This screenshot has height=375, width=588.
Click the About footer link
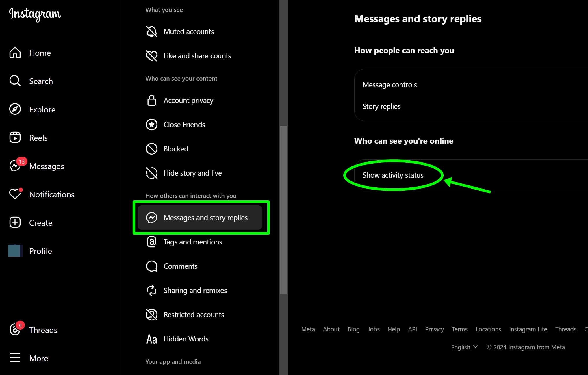pyautogui.click(x=331, y=329)
